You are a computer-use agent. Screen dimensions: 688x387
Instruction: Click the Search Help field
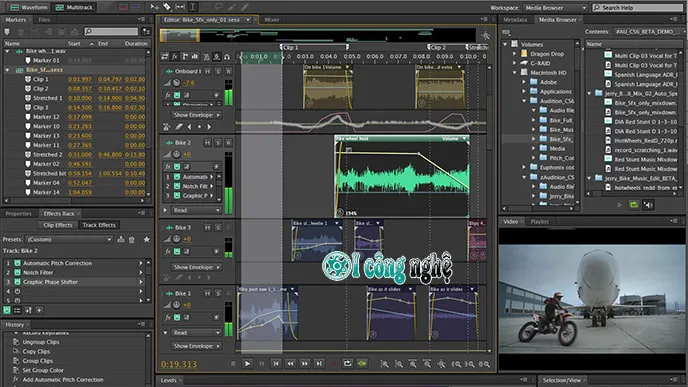pyautogui.click(x=639, y=7)
